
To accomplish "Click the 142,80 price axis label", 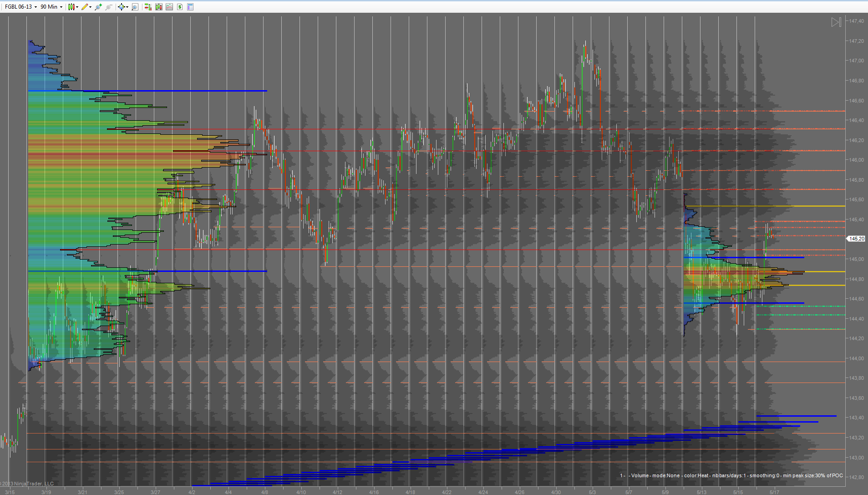I will [x=856, y=477].
